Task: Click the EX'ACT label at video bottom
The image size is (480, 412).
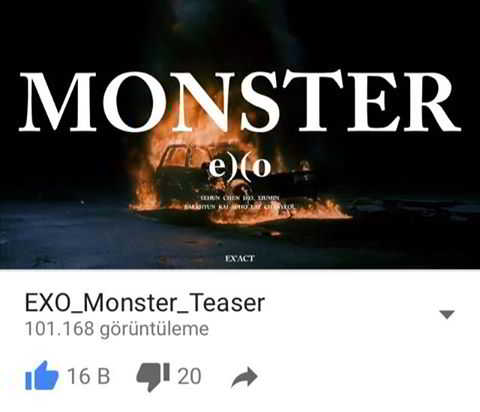Action: (240, 259)
